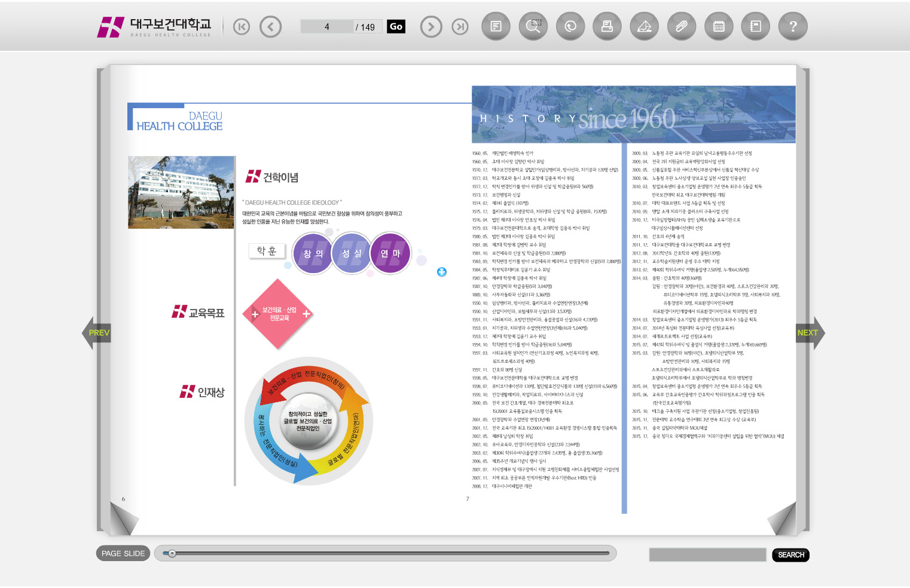Advance to next page with toolbar arrow
Image resolution: width=910 pixels, height=588 pixels.
coord(431,27)
